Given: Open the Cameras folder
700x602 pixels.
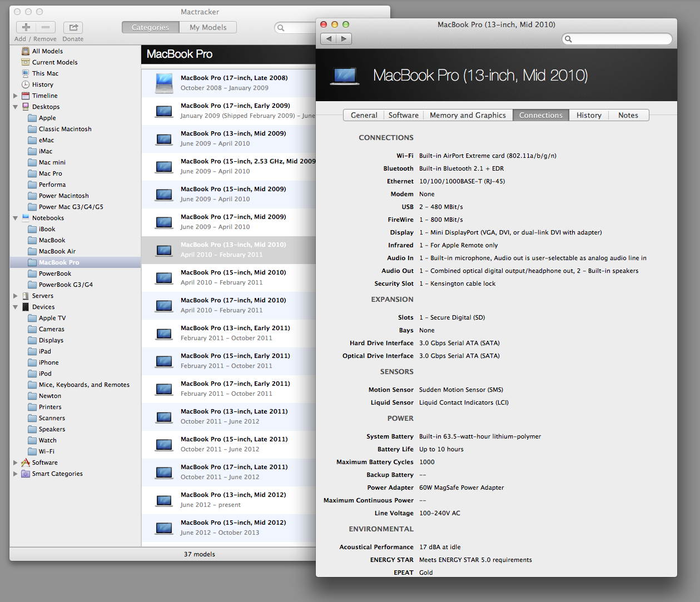Looking at the screenshot, I should 46,329.
